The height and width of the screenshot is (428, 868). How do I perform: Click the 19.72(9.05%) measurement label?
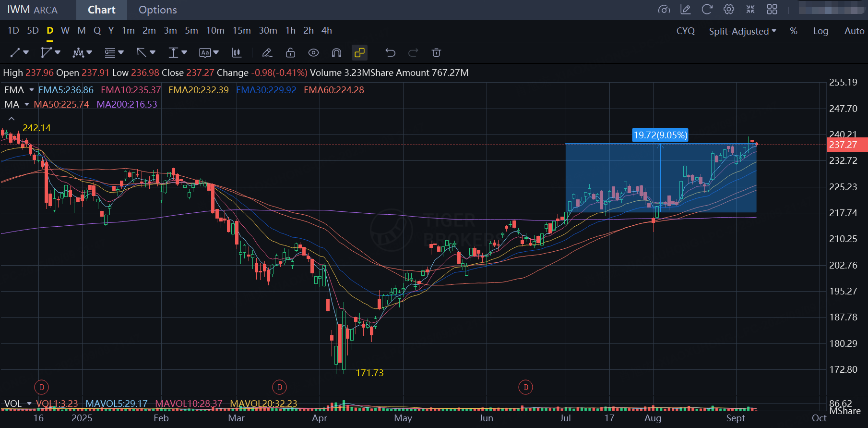[660, 135]
